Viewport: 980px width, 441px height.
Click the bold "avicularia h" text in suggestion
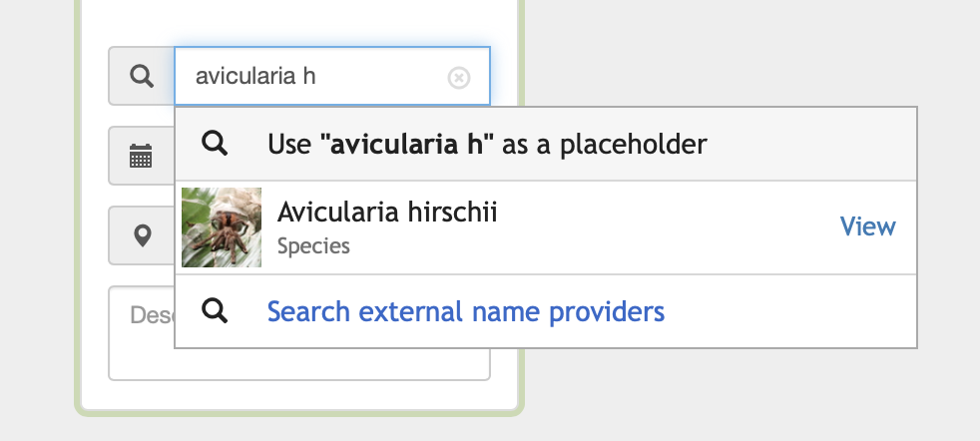click(407, 145)
